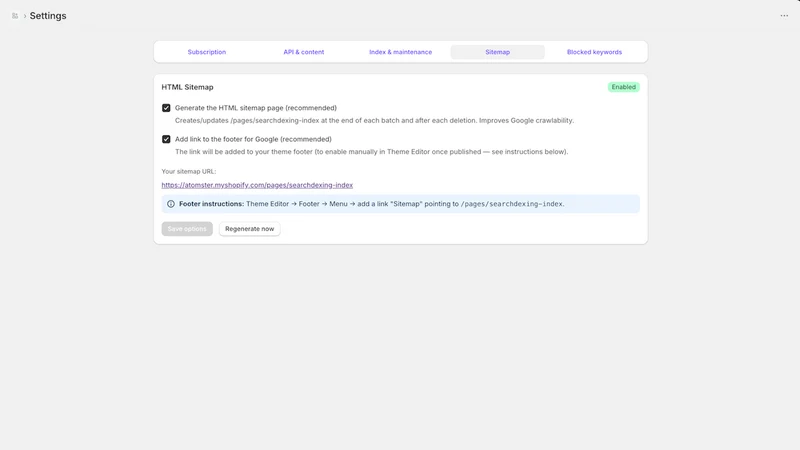Select the Sitemap tab
The height and width of the screenshot is (450, 800).
coord(497,52)
